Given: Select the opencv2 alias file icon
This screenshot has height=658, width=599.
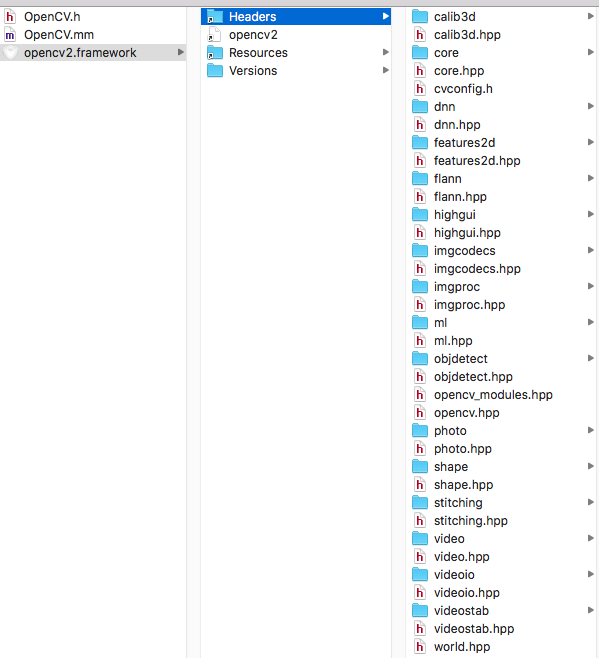Looking at the screenshot, I should pos(214,35).
